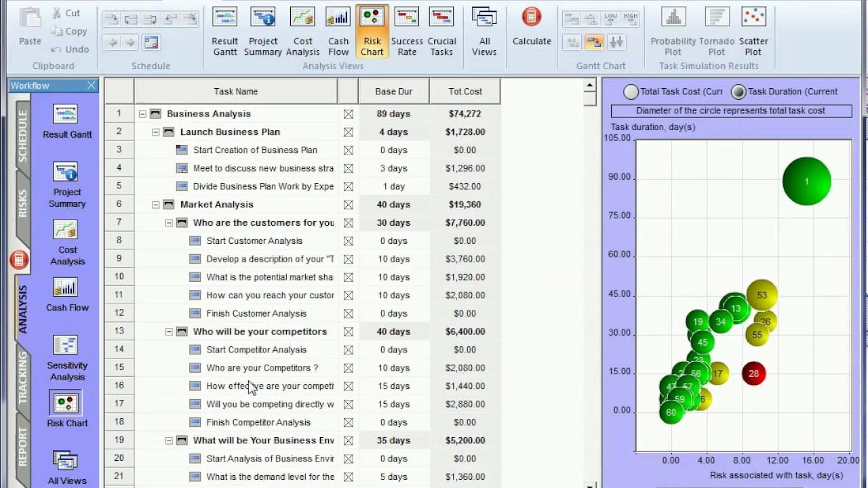
Task: Click the 89 days duration cell
Action: pyautogui.click(x=394, y=114)
